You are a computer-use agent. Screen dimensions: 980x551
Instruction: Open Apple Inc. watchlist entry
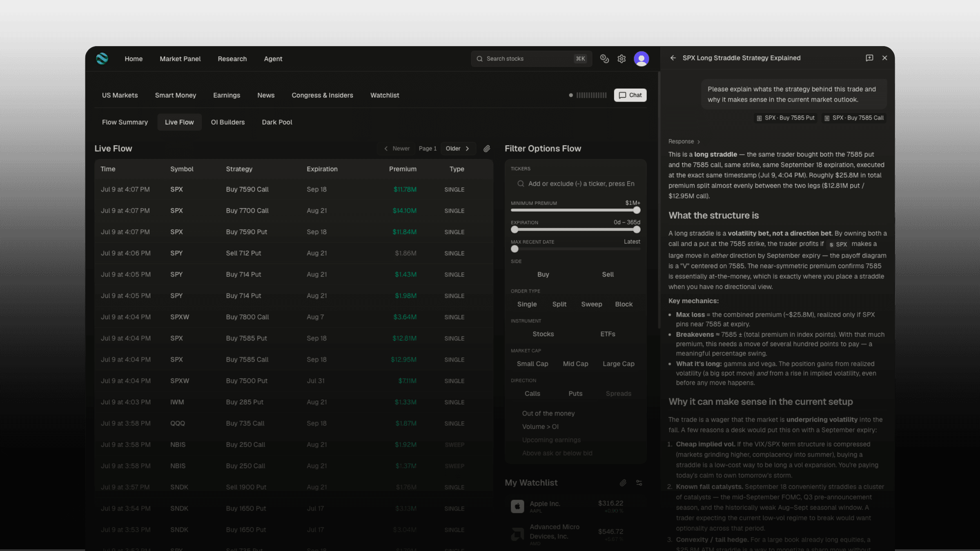pyautogui.click(x=575, y=506)
